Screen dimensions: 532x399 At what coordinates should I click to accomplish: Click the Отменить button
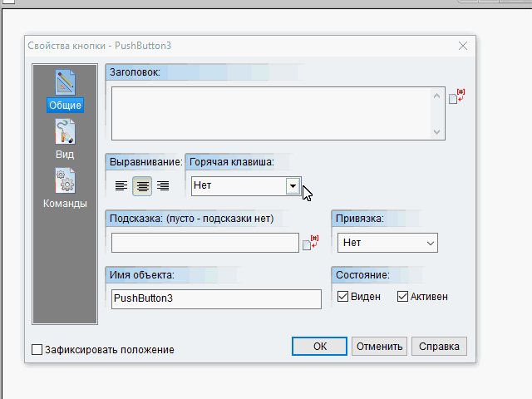(379, 346)
